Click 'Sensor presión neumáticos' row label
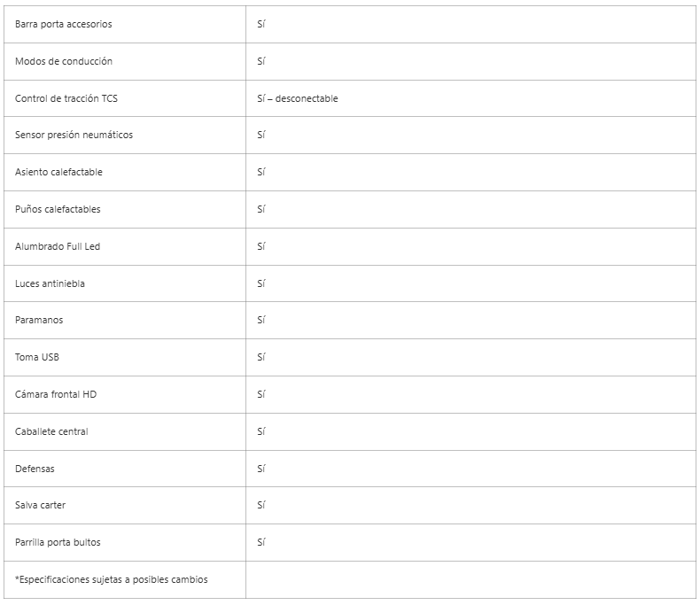Image resolution: width=700 pixels, height=605 pixels. 74,135
